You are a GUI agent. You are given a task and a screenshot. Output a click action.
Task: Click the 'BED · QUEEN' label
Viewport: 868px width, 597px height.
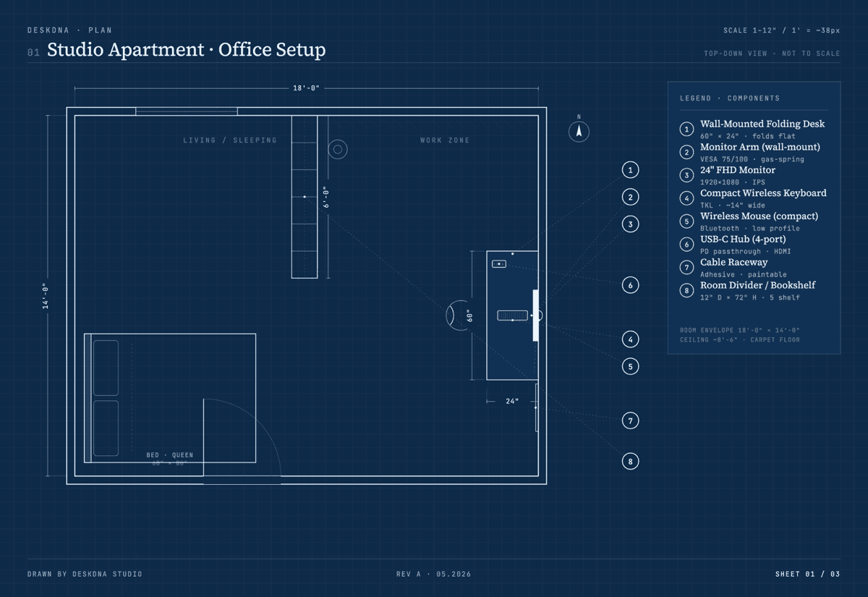click(170, 455)
